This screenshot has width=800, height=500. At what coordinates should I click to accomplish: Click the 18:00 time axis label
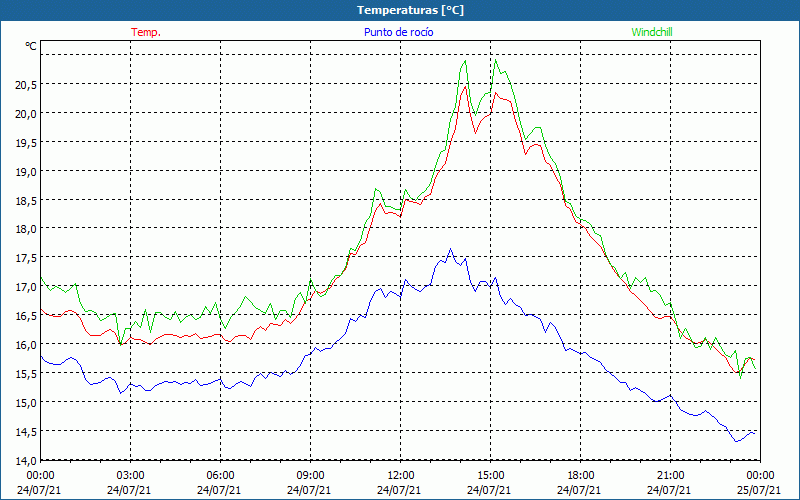581,476
